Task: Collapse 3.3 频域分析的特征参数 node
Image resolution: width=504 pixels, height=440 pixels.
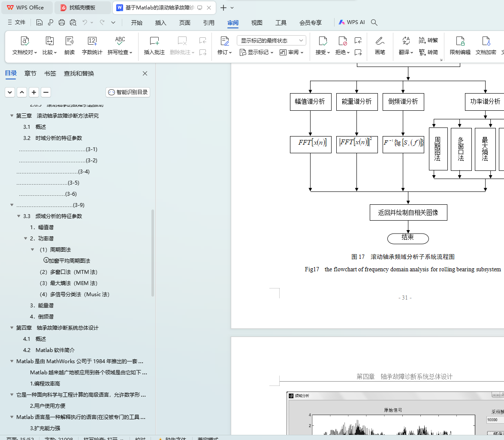Action: (x=18, y=216)
